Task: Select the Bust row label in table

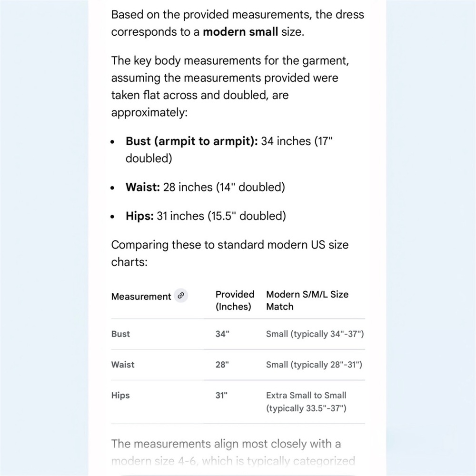Action: tap(120, 334)
